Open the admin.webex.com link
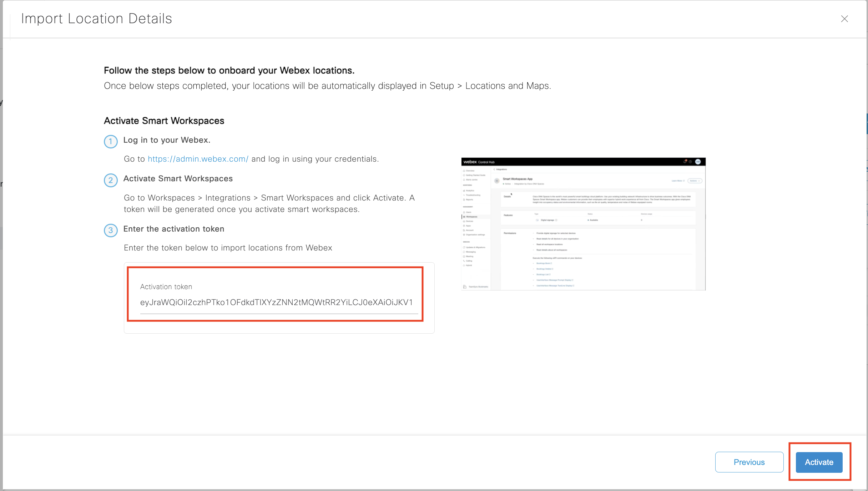 point(198,159)
